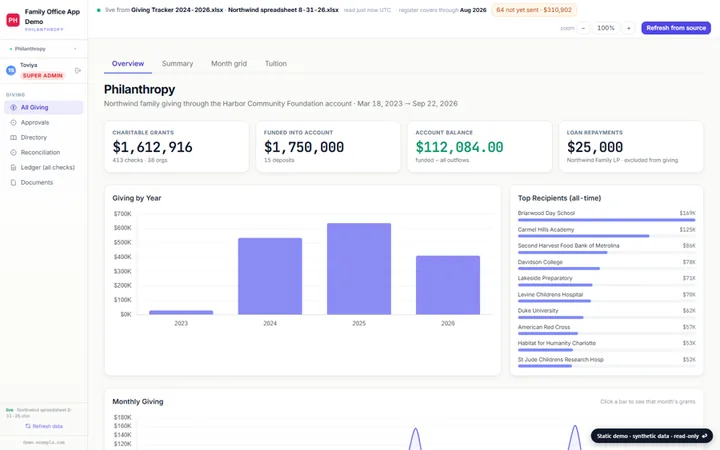
Task: Click the Charitable Grants $1,612,916 value
Action: click(152, 147)
